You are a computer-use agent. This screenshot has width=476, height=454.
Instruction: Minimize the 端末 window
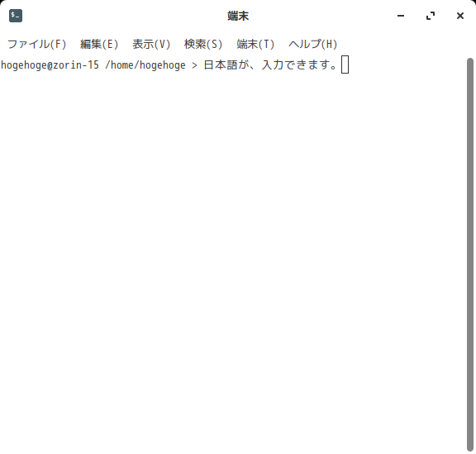coord(401,16)
